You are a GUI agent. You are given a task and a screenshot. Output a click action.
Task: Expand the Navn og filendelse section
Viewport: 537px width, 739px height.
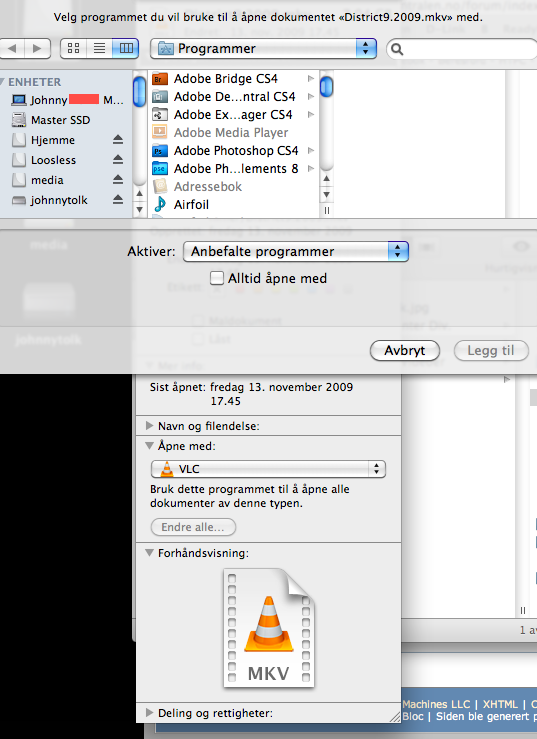point(149,426)
